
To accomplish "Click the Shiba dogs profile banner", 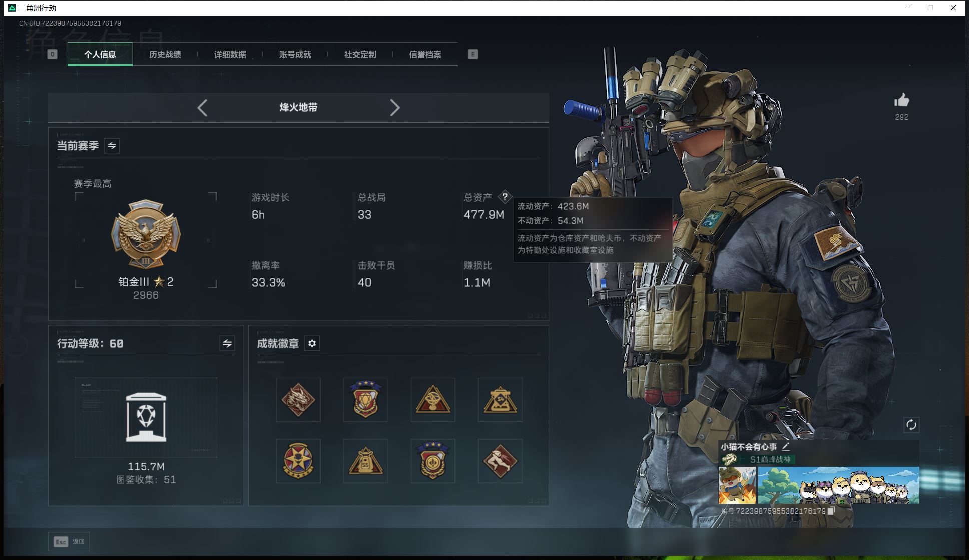I will [838, 485].
